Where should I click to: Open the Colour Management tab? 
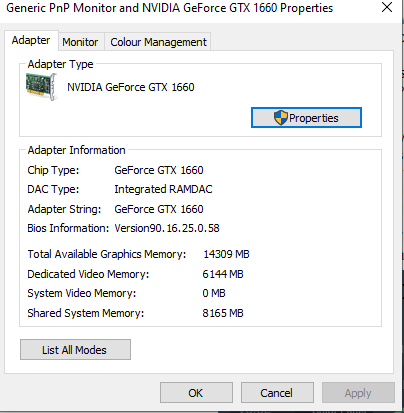point(158,42)
